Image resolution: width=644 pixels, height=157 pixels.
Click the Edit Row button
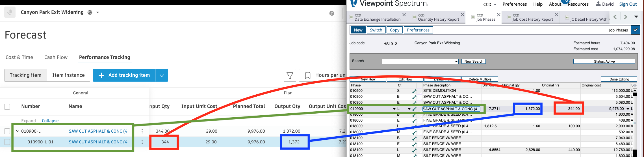click(406, 79)
